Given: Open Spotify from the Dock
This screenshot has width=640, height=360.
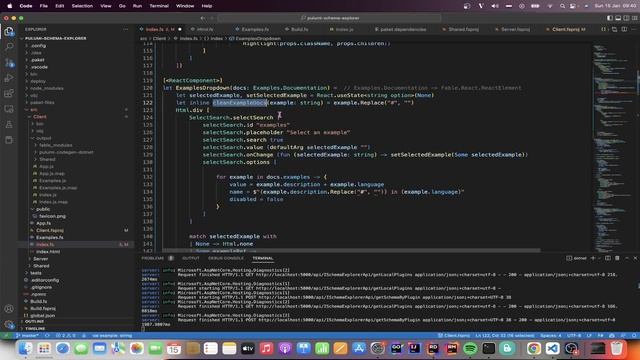Looking at the screenshot, I should 470,349.
